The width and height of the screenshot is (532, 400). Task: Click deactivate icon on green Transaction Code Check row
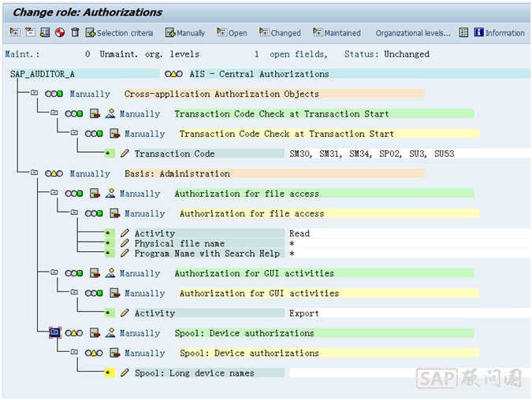[95, 113]
